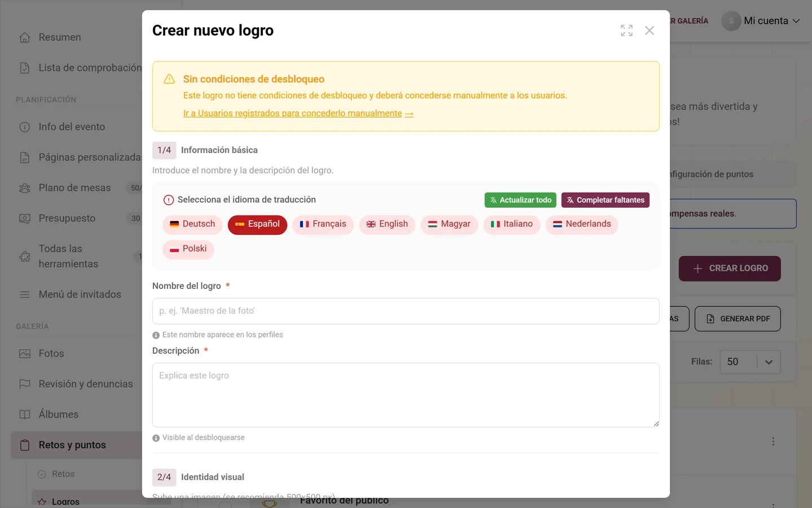812x508 pixels.
Task: Select Deutsch translation language
Action: (193, 224)
